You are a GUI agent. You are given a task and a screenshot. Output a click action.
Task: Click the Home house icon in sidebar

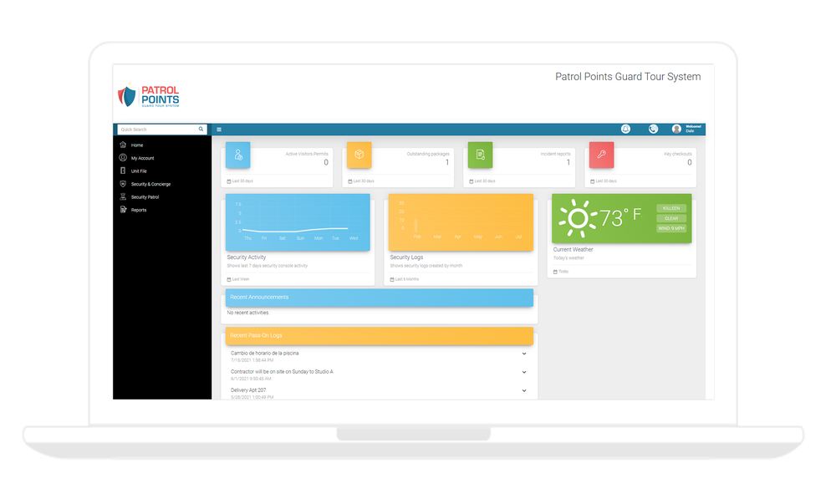pyautogui.click(x=123, y=145)
